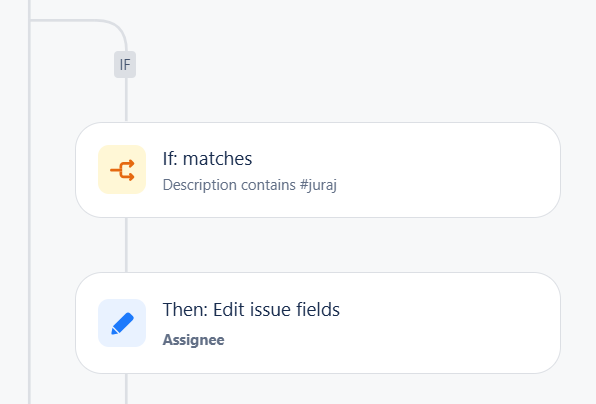Click the light-blue tile behind the pencil

[x=122, y=323]
